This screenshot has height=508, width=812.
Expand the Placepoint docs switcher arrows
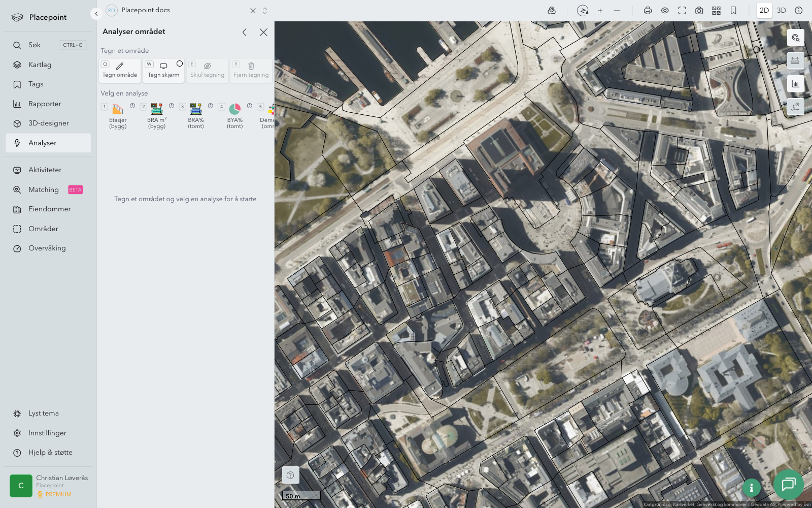coord(265,11)
